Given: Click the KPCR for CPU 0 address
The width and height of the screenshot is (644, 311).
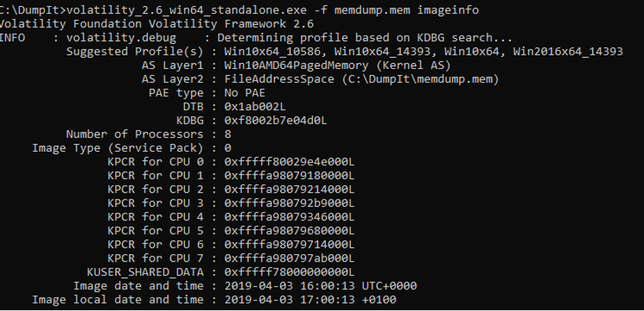Looking at the screenshot, I should pos(289,162).
